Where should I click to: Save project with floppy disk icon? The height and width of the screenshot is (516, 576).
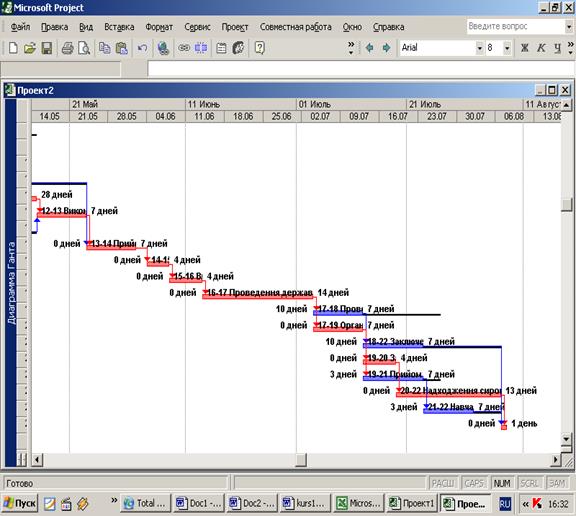[47, 48]
